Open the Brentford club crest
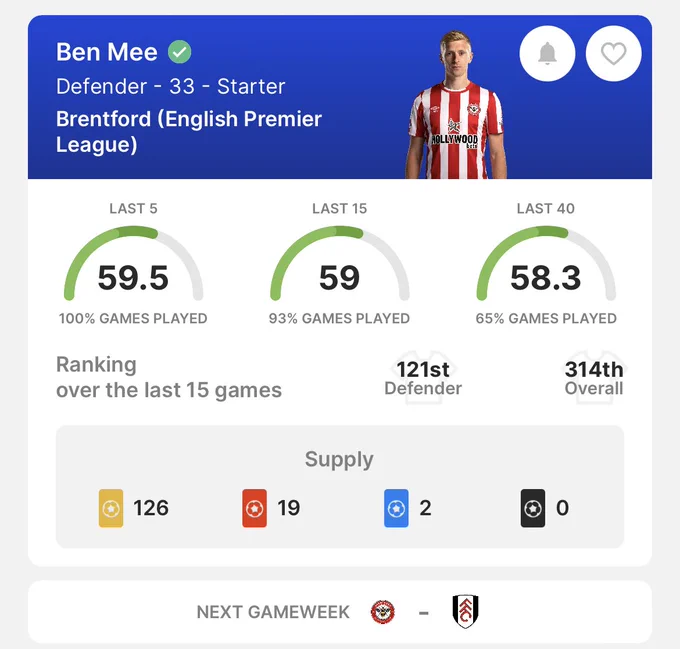 coord(383,612)
